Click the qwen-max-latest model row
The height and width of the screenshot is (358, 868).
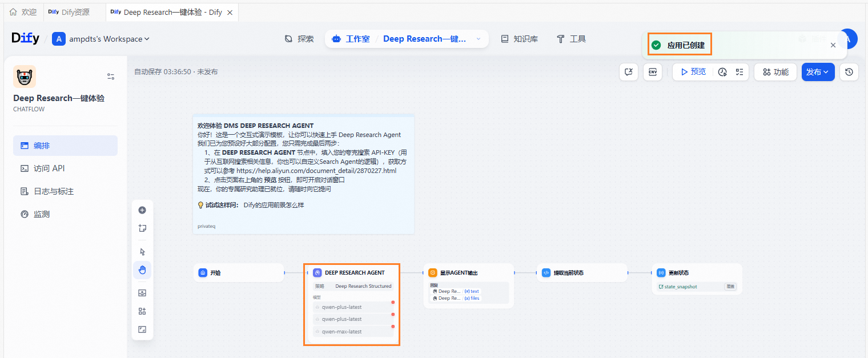point(353,332)
